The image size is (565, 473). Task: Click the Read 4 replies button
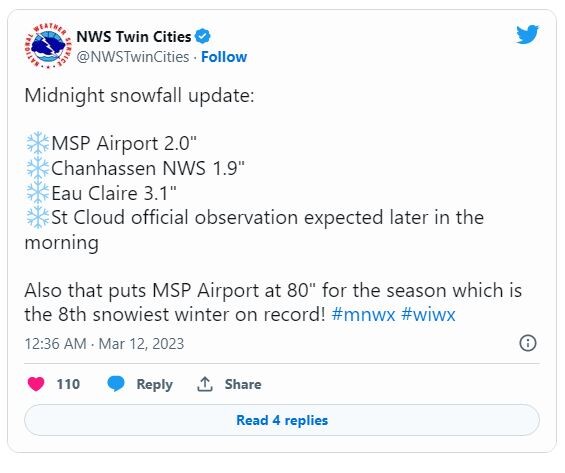pos(282,420)
